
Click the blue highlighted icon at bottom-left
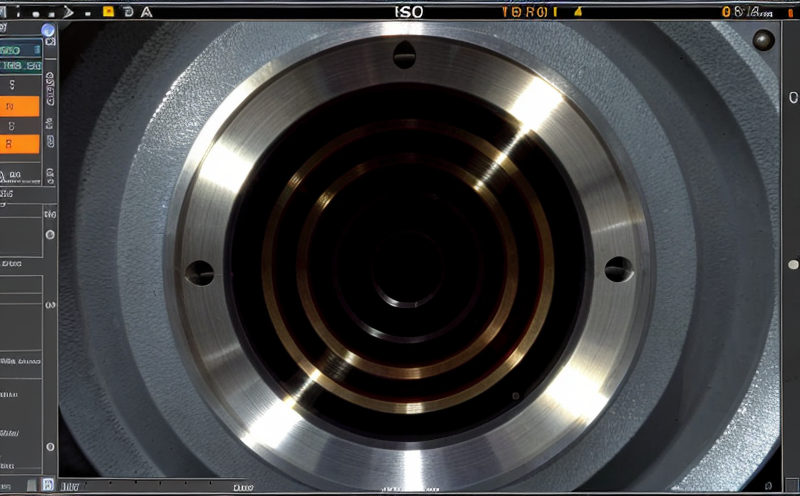point(48,484)
